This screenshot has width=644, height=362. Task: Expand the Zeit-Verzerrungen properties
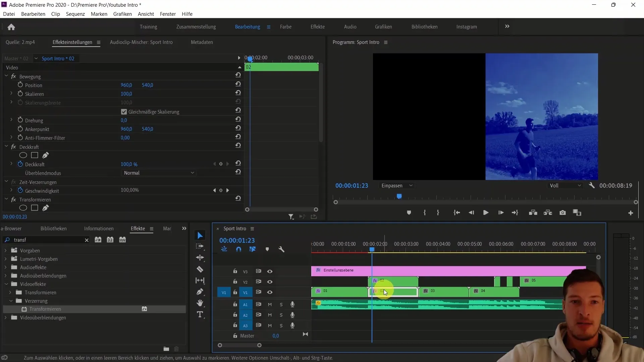click(6, 182)
